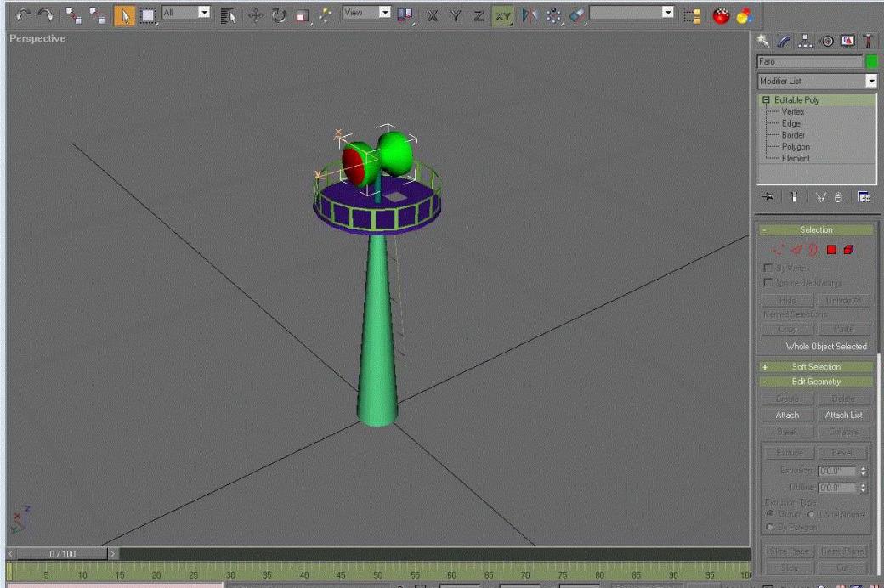Switch to the Modify command panel tab
This screenshot has width=884, height=588.
click(x=785, y=41)
